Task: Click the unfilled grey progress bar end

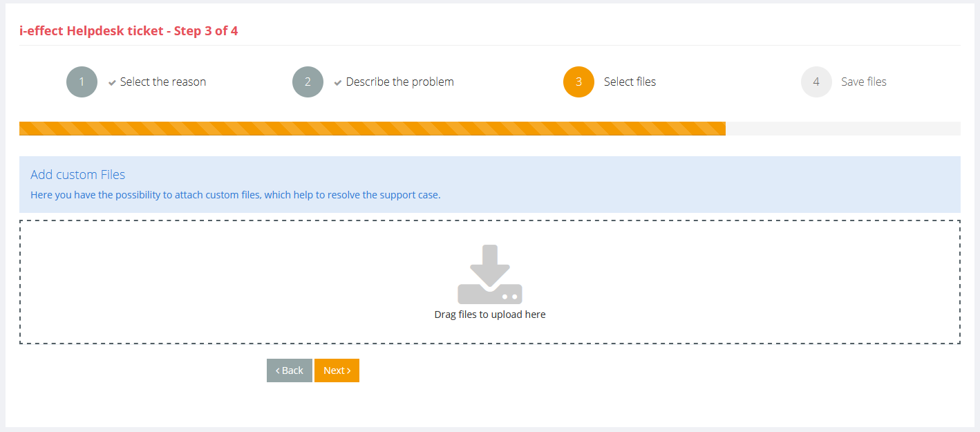Action: point(842,129)
